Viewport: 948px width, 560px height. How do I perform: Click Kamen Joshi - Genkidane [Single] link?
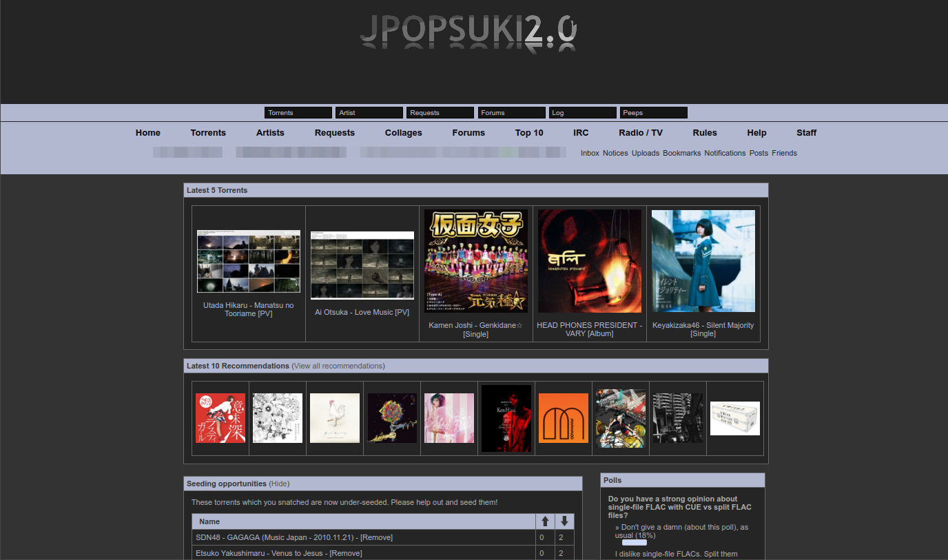coord(476,329)
